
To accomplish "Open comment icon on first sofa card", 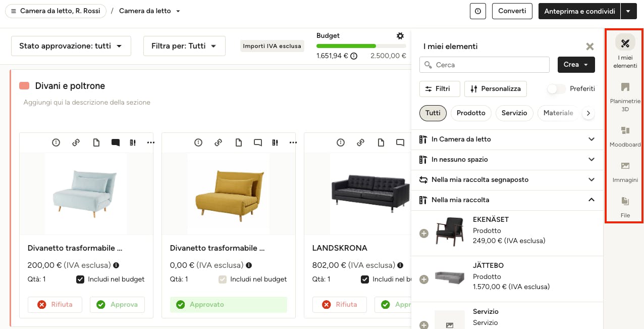I will (x=116, y=143).
